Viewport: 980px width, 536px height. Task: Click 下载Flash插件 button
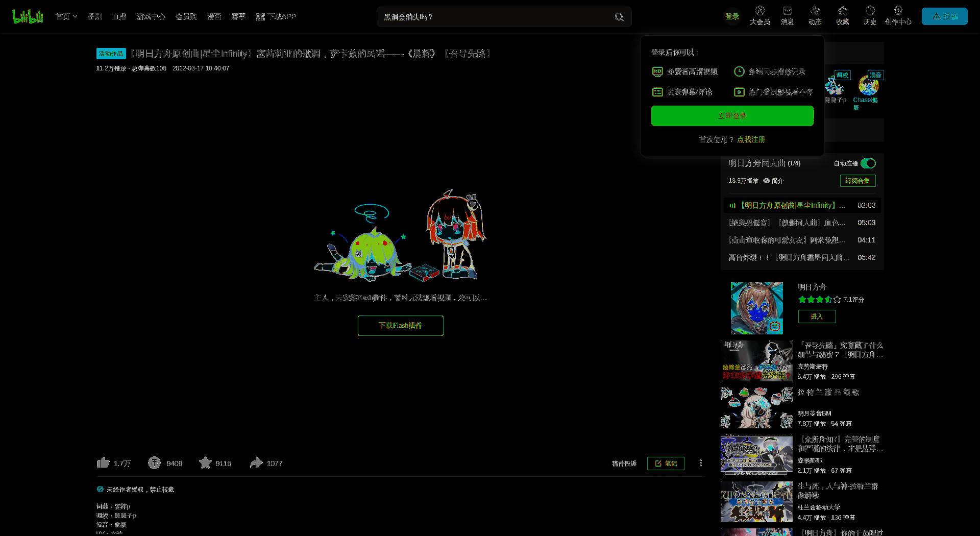(400, 326)
